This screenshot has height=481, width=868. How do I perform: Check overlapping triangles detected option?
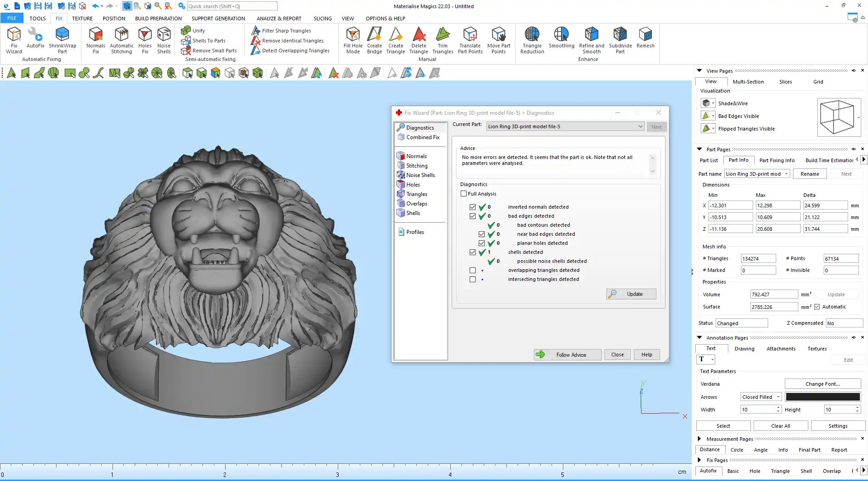(472, 270)
